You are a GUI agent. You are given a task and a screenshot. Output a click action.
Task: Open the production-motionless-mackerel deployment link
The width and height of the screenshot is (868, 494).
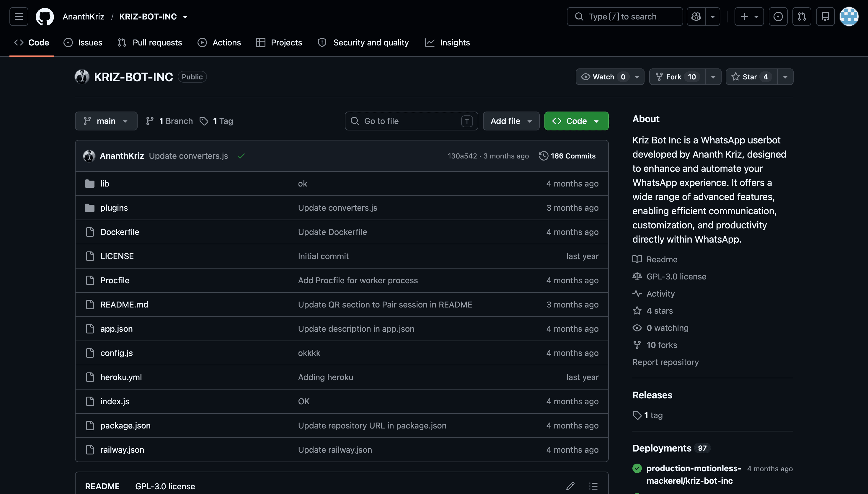[693, 474]
